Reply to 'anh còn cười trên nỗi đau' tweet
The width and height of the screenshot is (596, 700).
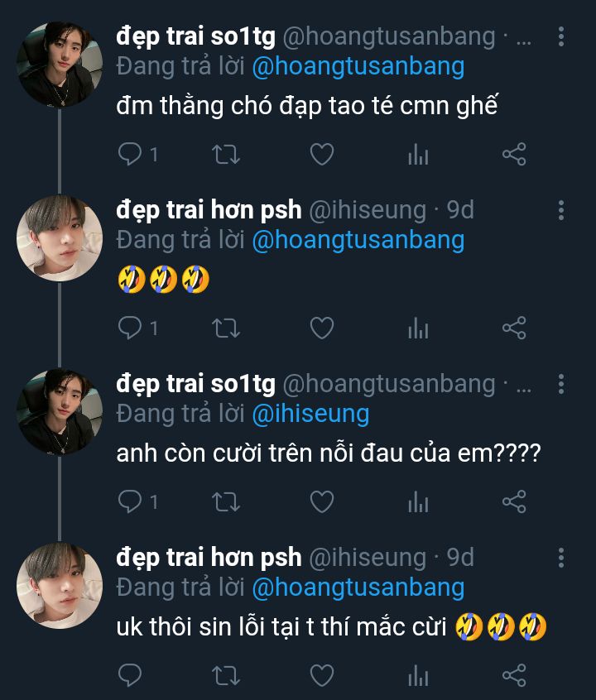130,501
